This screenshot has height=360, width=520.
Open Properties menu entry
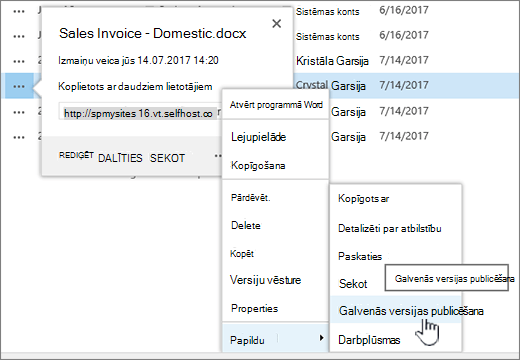[275, 308]
